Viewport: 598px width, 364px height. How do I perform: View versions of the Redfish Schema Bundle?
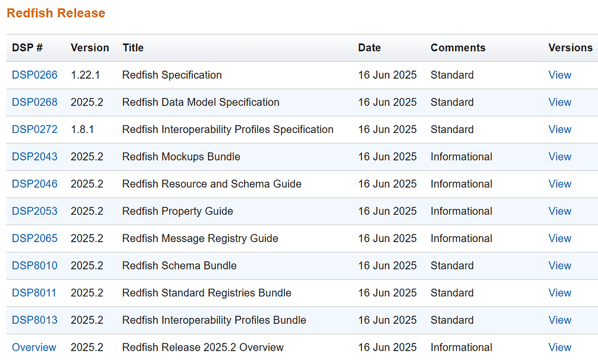click(559, 265)
